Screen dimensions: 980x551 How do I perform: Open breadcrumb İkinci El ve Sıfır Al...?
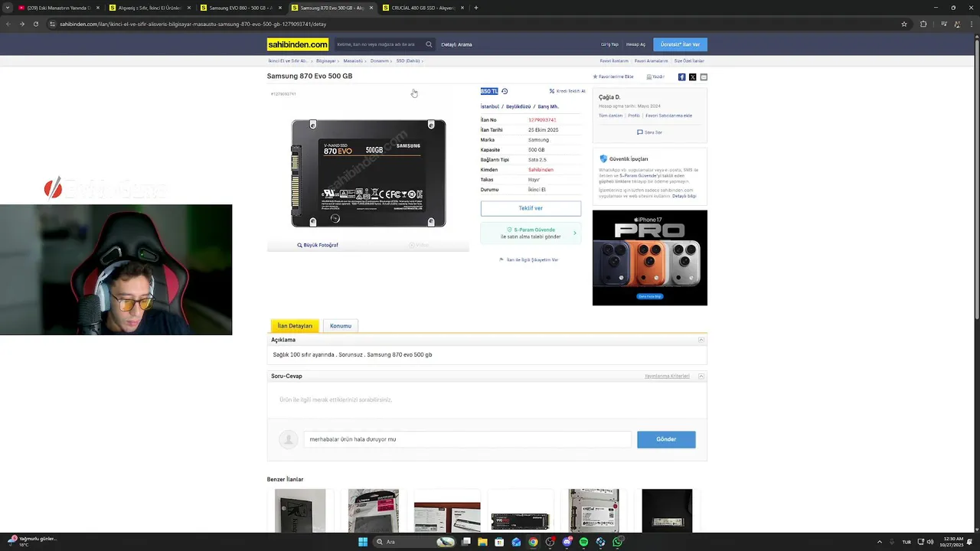click(287, 60)
